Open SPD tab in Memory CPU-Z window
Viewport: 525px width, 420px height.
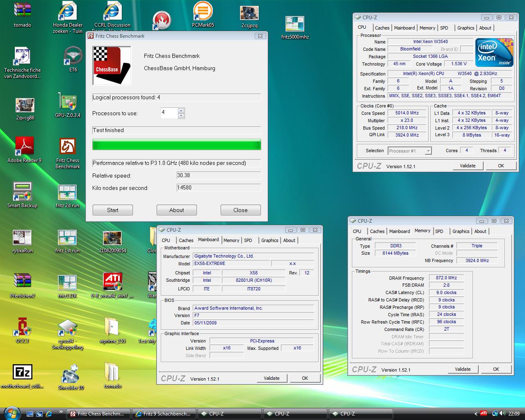click(439, 231)
